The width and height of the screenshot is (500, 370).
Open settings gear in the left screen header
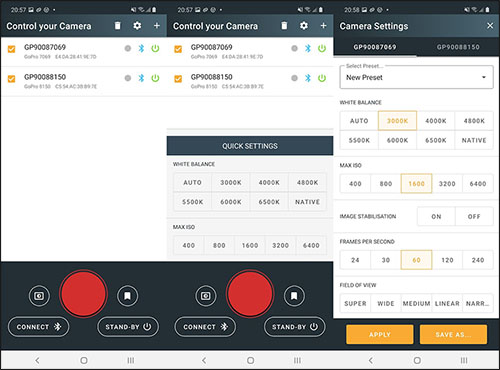[x=137, y=26]
